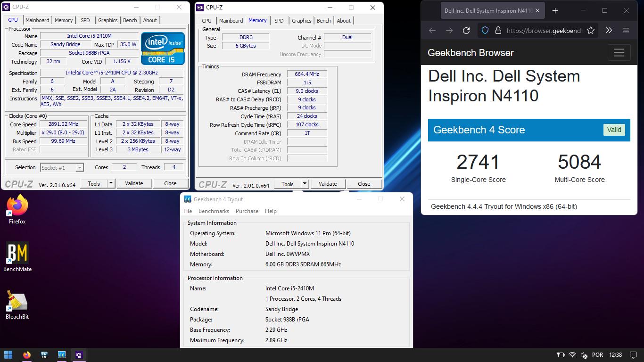Switch to Firefox in the taskbar
The height and width of the screenshot is (362, 644).
(27, 355)
